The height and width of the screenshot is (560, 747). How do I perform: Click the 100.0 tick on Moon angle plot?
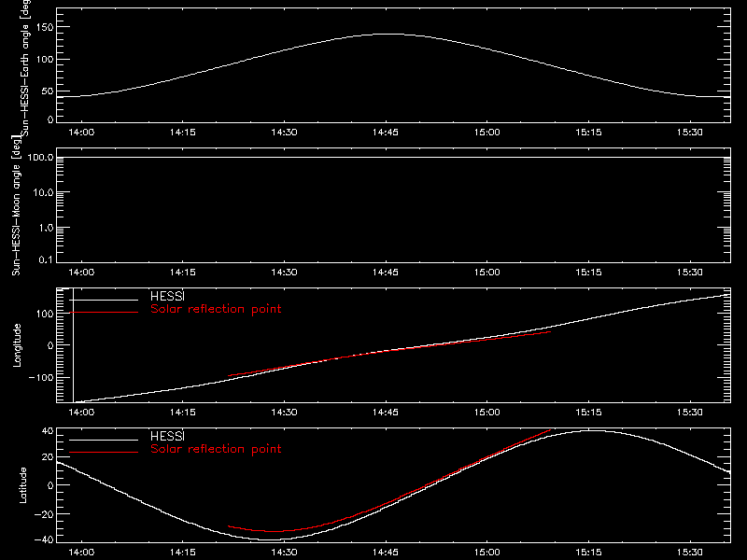[40, 158]
